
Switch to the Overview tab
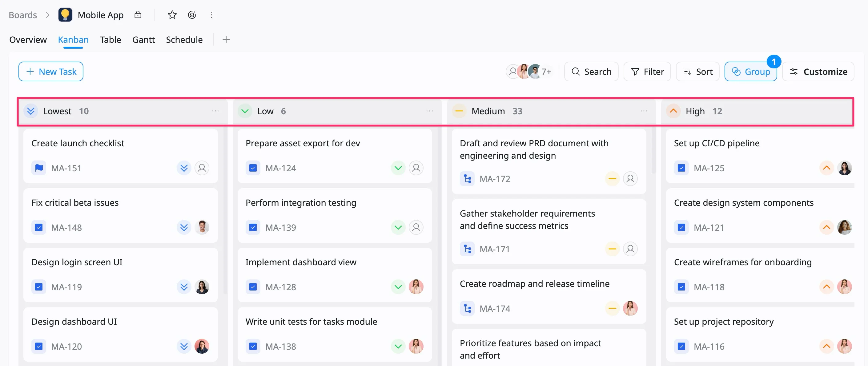point(28,40)
